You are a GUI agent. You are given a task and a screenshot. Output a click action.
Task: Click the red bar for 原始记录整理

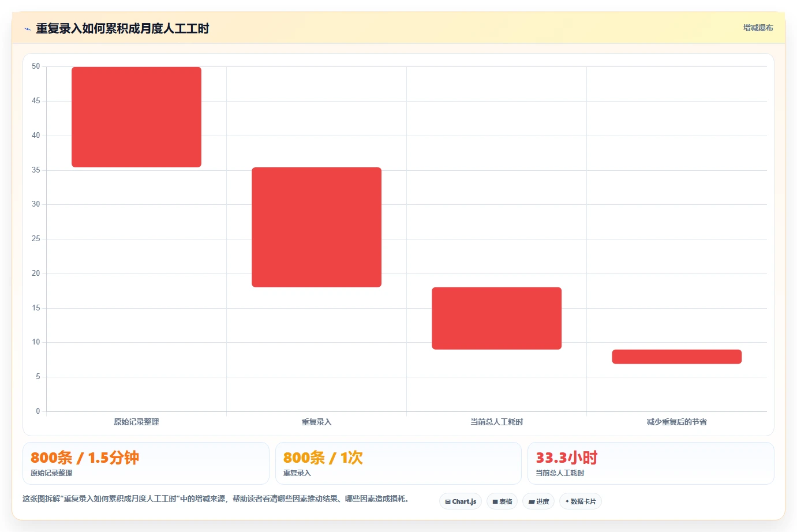136,117
